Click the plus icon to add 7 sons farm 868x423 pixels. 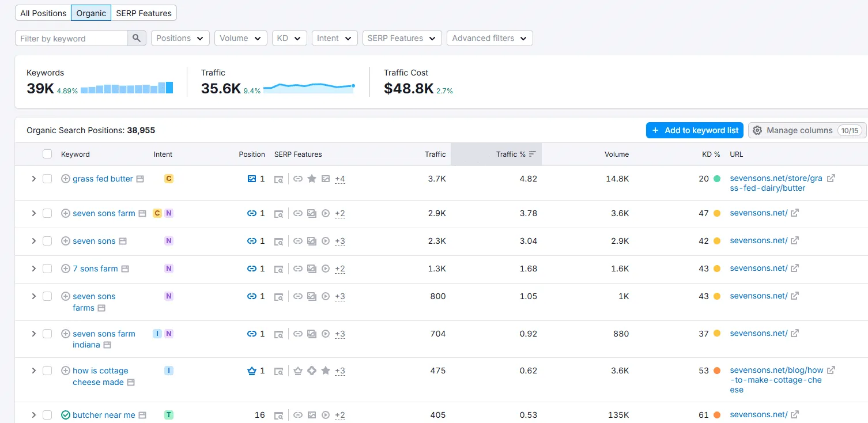(65, 269)
